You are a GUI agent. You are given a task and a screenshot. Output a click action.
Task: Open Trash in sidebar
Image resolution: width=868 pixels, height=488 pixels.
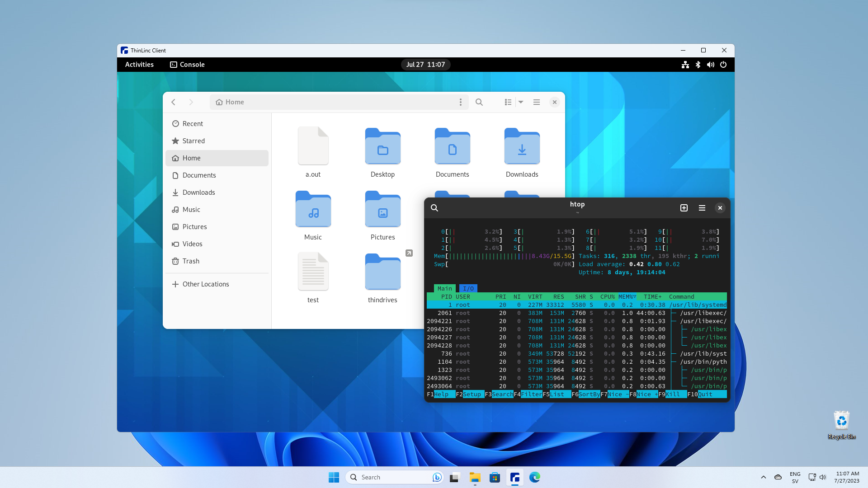pyautogui.click(x=191, y=261)
